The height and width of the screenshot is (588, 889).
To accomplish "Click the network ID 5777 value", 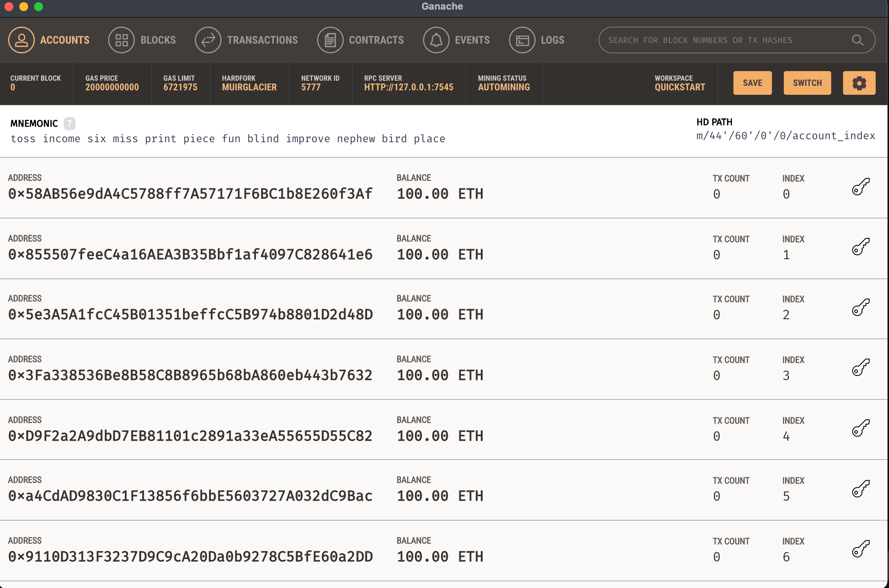I will coord(311,87).
